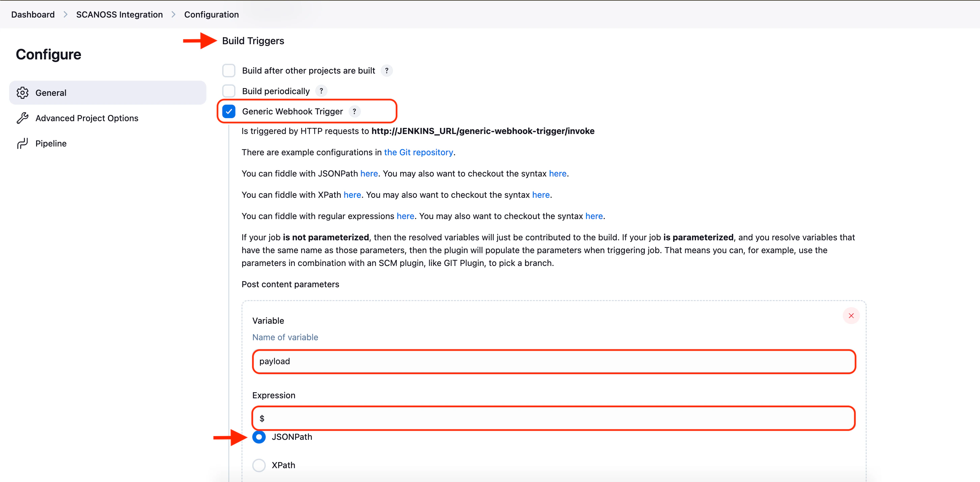
Task: Disable the Generic Webhook Trigger
Action: pyautogui.click(x=229, y=111)
